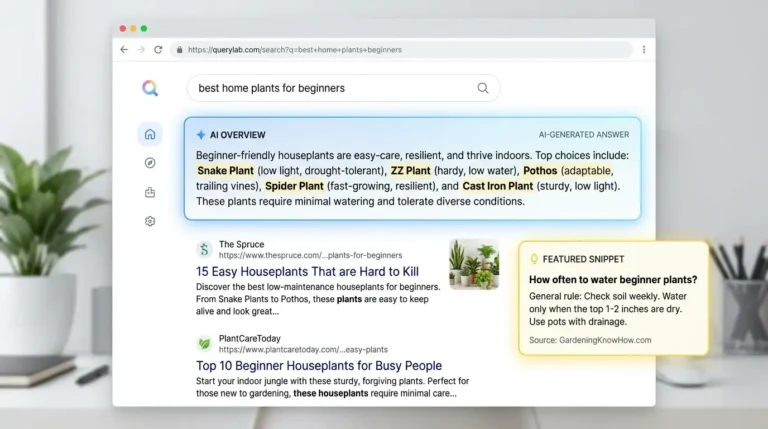Screen dimensions: 768x429
Task: Open browser three-dot menu
Action: (644, 49)
